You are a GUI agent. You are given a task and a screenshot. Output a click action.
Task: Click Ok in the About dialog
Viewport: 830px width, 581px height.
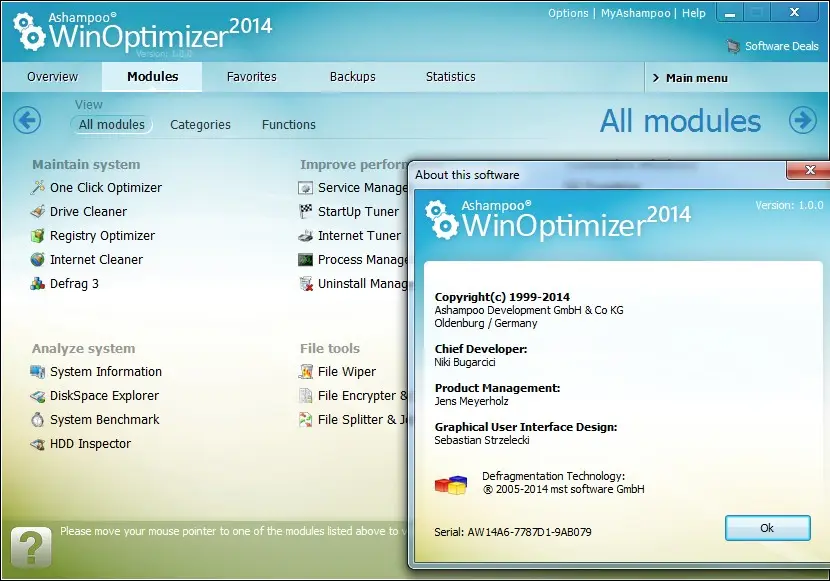pyautogui.click(x=767, y=528)
